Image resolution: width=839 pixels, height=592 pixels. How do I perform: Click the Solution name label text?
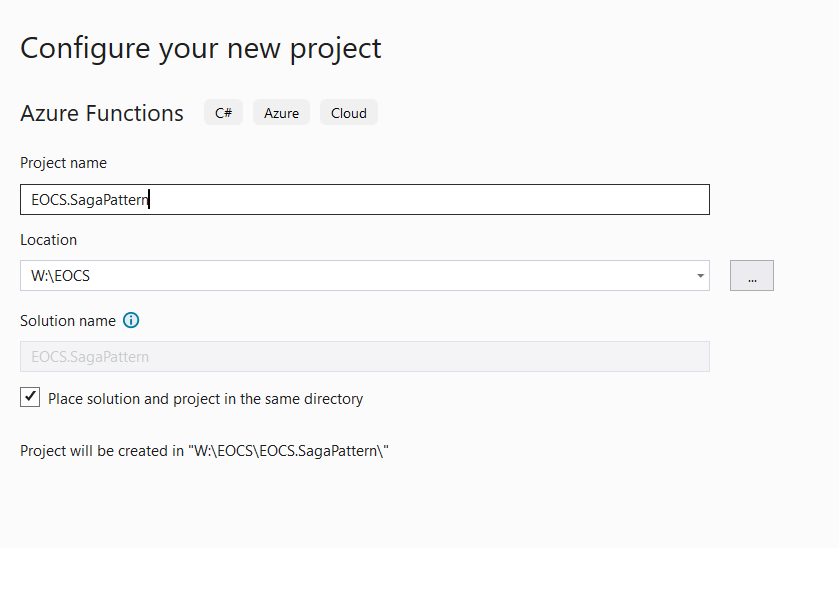click(x=68, y=321)
